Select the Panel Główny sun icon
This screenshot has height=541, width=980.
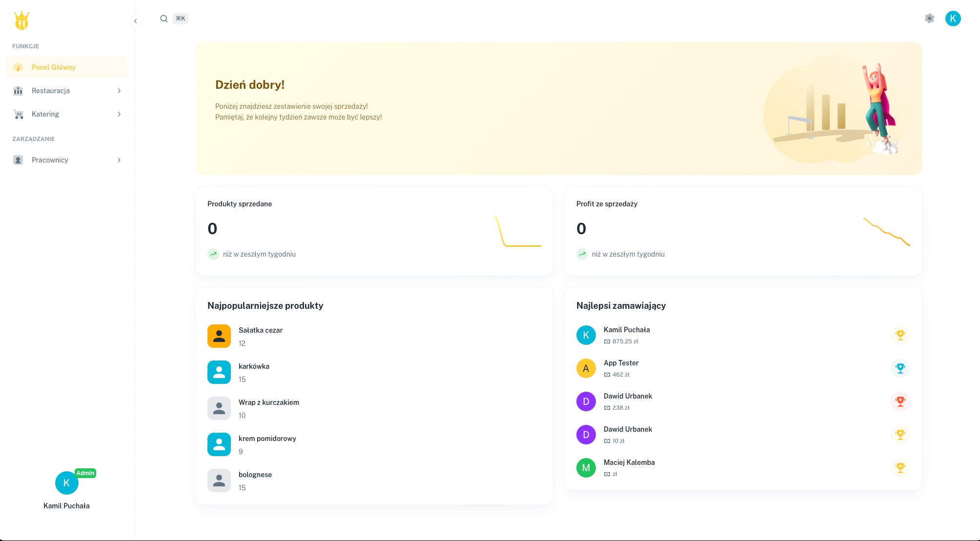click(18, 67)
